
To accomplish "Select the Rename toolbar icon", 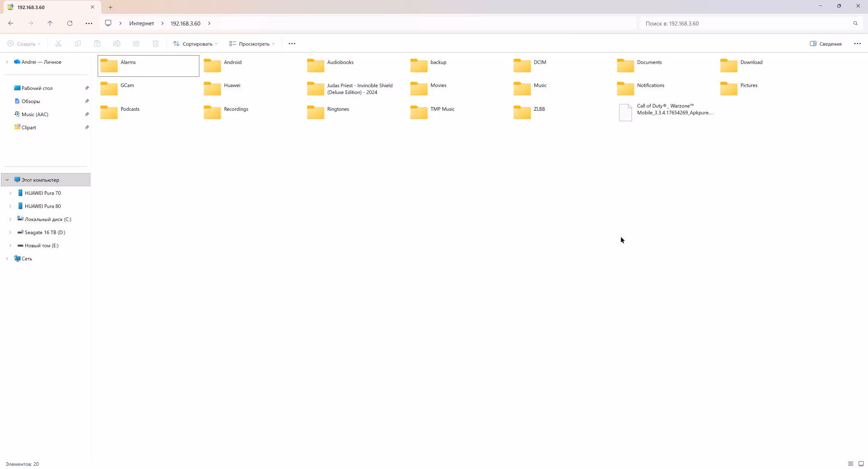I will pyautogui.click(x=117, y=43).
